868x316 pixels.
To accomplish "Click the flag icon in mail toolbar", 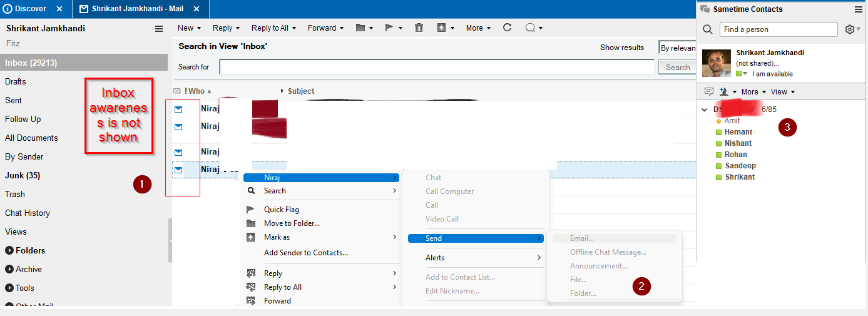I will [x=389, y=28].
